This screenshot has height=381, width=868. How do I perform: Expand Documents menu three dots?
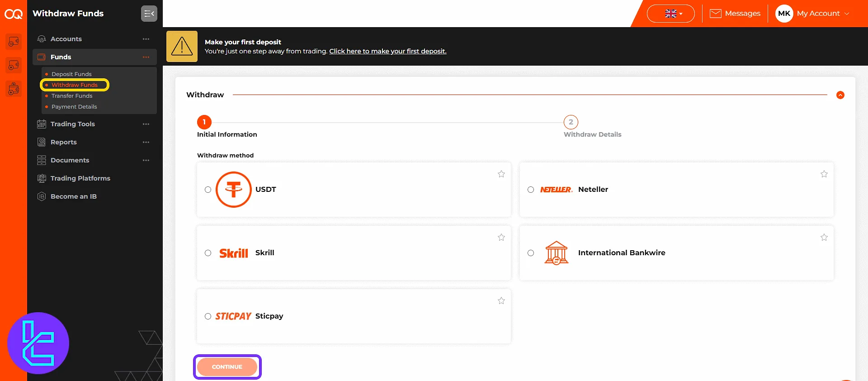(x=146, y=160)
